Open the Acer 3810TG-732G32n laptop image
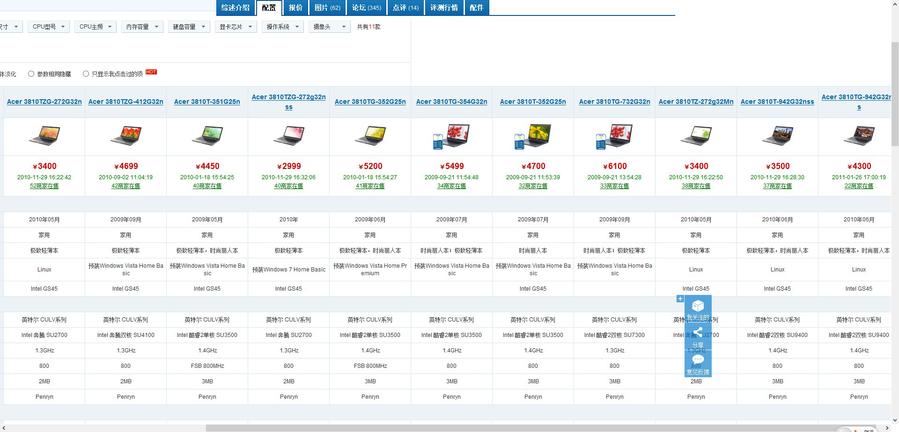Image resolution: width=899 pixels, height=432 pixels. 614,135
